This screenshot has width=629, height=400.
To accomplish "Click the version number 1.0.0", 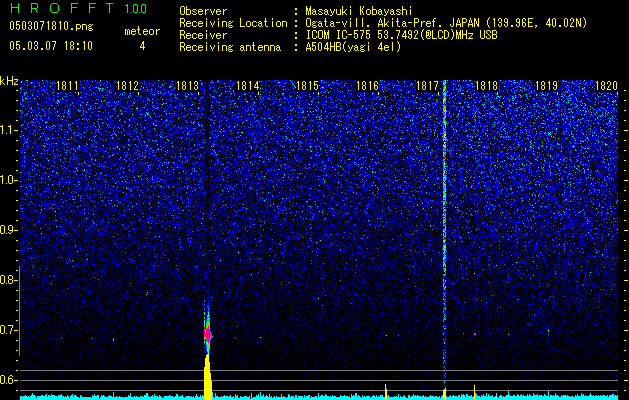I will pos(136,8).
